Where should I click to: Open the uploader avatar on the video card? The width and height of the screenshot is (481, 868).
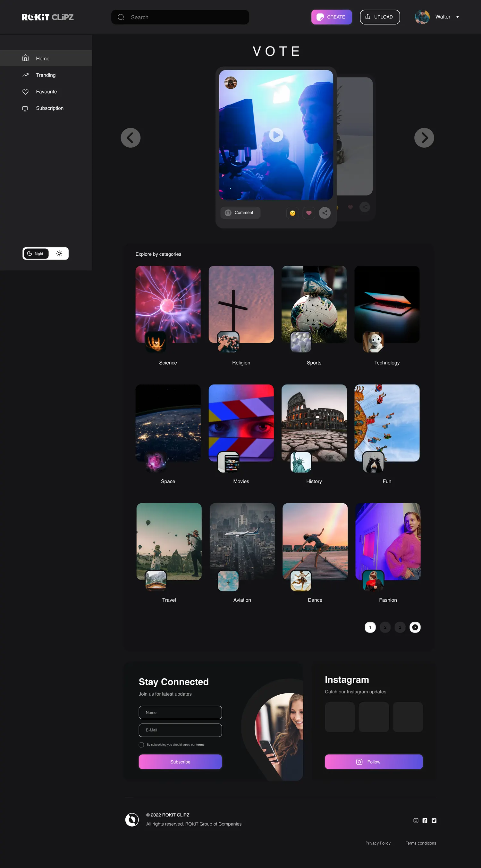coord(231,83)
